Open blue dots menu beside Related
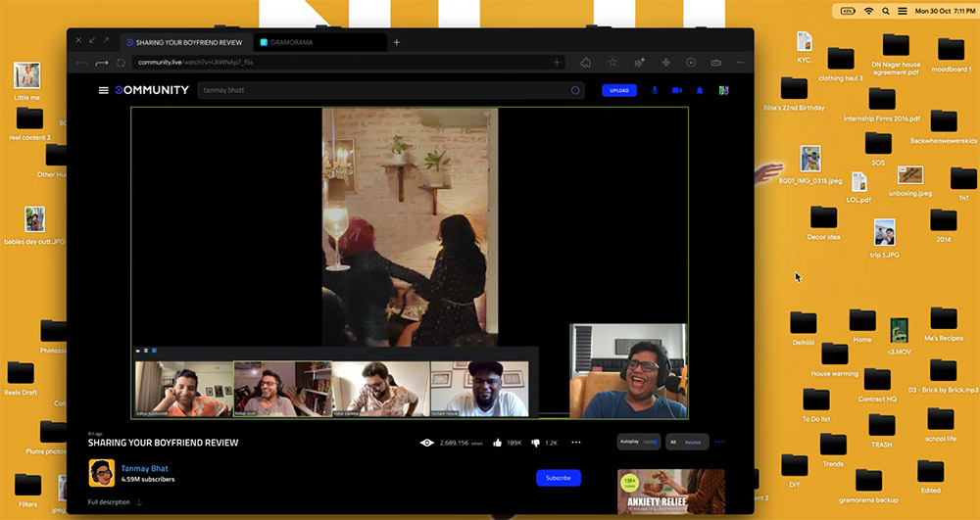This screenshot has width=980, height=520. [719, 442]
